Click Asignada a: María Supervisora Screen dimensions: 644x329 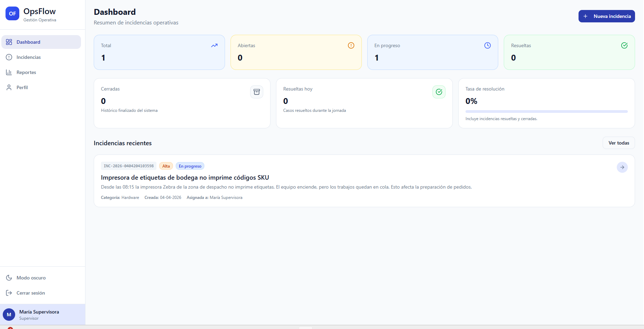click(214, 198)
